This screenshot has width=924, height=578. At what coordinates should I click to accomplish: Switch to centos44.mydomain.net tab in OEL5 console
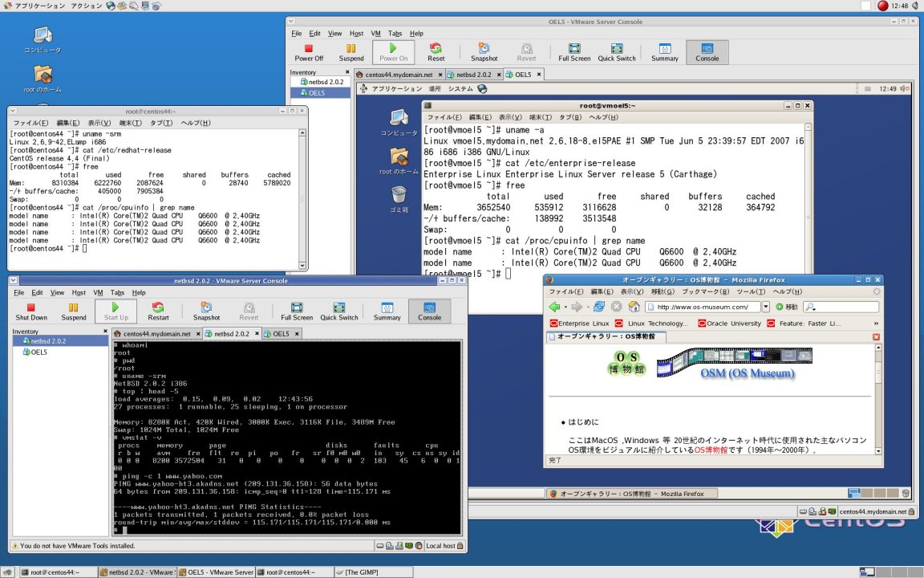coord(399,75)
